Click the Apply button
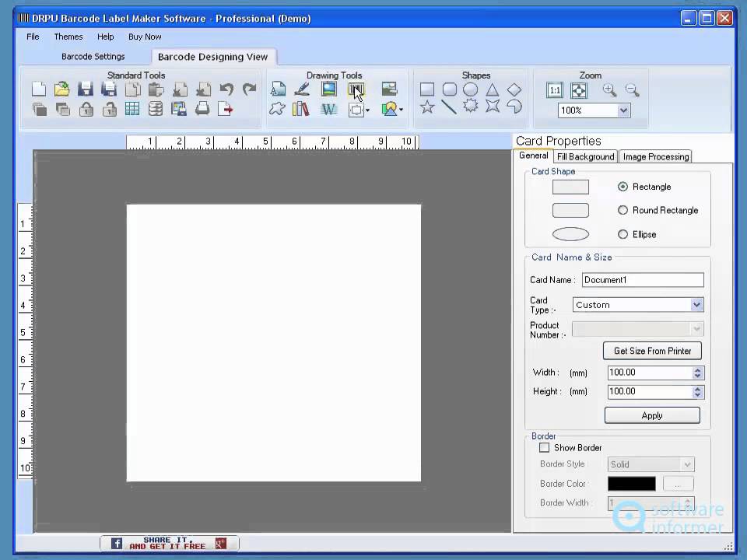The width and height of the screenshot is (747, 560). (x=652, y=415)
